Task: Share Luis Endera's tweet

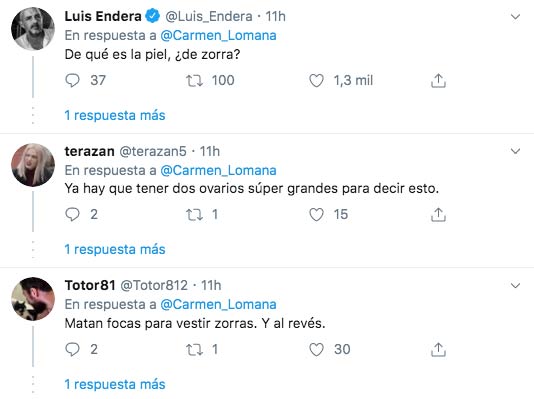Action: click(x=438, y=81)
